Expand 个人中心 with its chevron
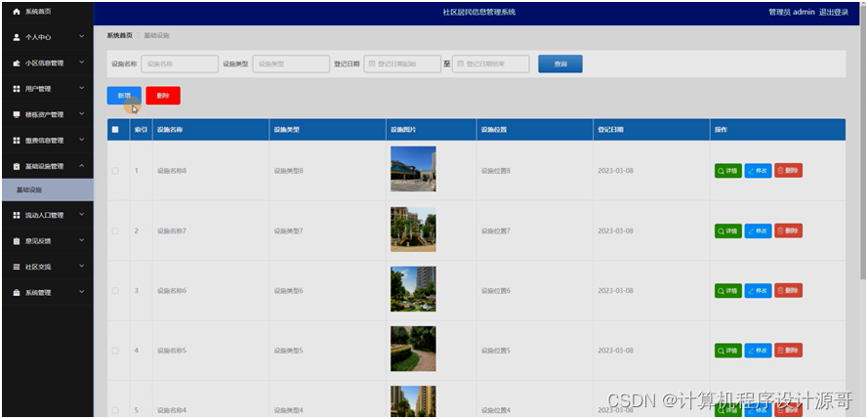This screenshot has height=419, width=868. (81, 36)
